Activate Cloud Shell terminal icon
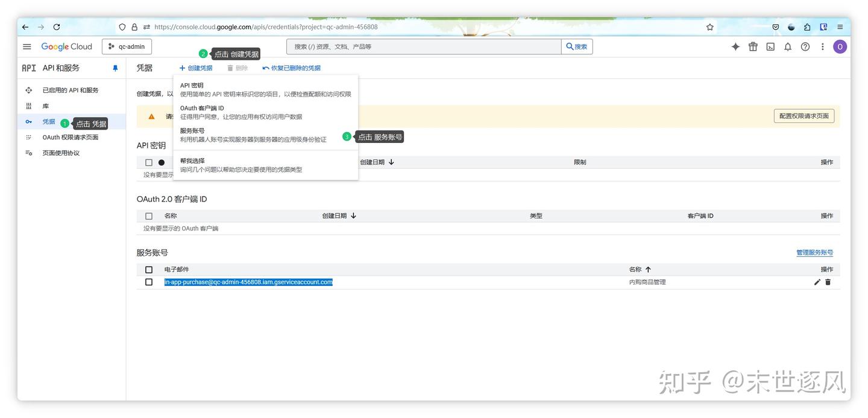 coord(770,46)
